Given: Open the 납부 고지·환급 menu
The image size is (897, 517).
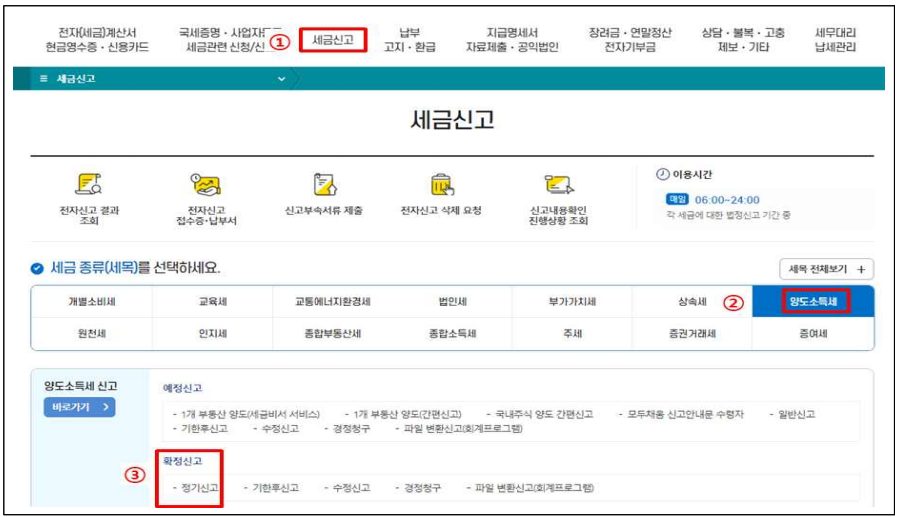Looking at the screenshot, I should (x=410, y=40).
